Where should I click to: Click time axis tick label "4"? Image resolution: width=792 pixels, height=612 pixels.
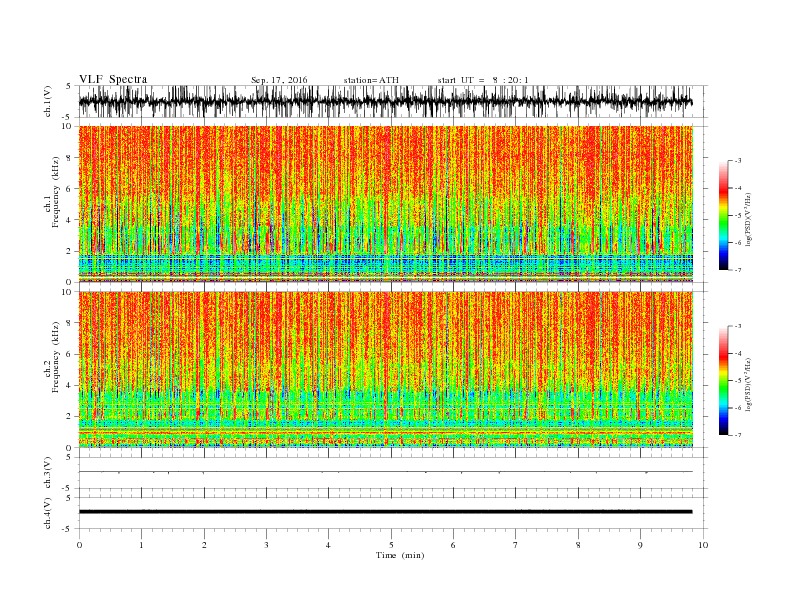coord(328,545)
